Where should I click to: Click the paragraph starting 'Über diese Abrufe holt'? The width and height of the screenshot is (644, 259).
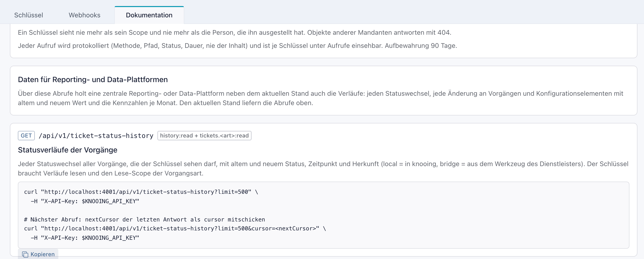tap(321, 98)
